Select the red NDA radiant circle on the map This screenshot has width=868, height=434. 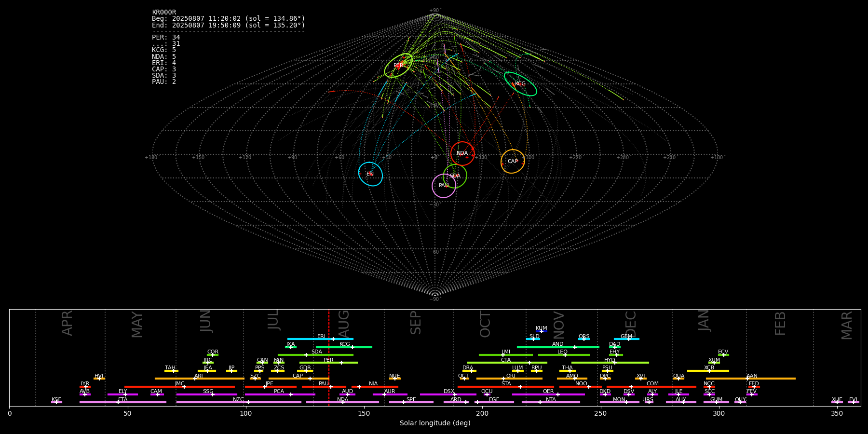pos(462,153)
